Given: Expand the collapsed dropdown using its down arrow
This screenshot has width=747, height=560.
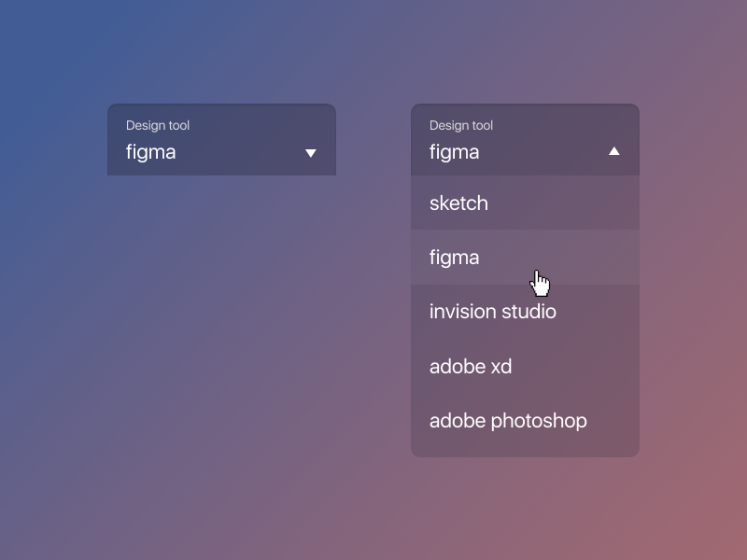Looking at the screenshot, I should 311,153.
